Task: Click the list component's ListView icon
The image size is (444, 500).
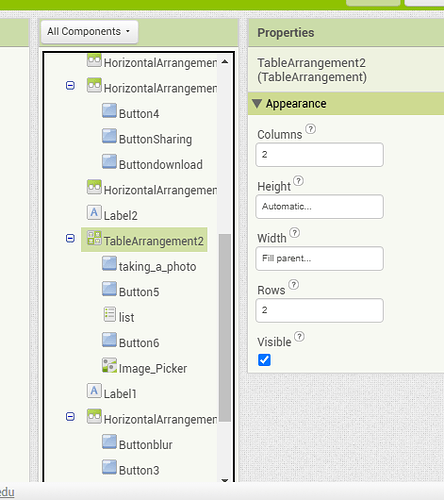Action: (109, 314)
